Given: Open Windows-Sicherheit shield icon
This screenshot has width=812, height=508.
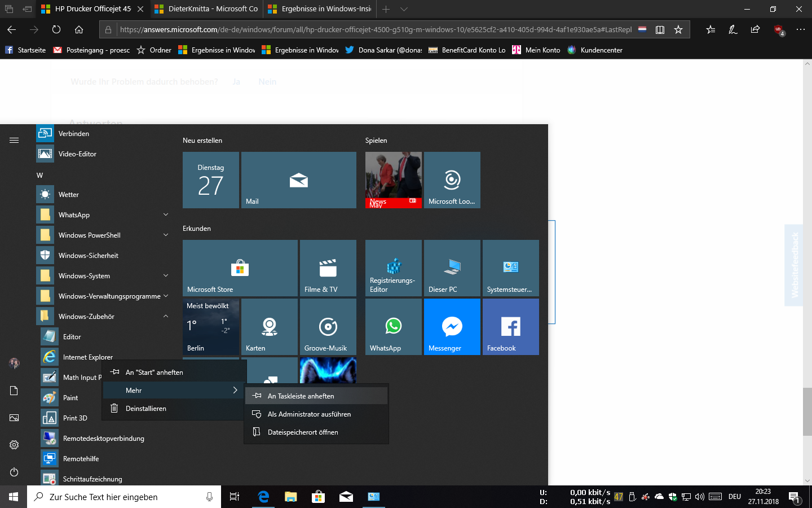Looking at the screenshot, I should 45,255.
